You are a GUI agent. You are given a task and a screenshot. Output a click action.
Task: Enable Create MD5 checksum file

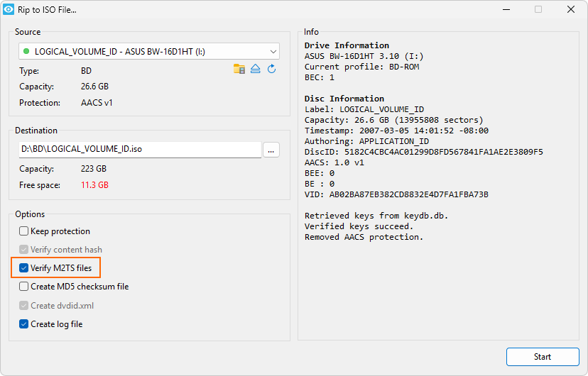click(23, 287)
